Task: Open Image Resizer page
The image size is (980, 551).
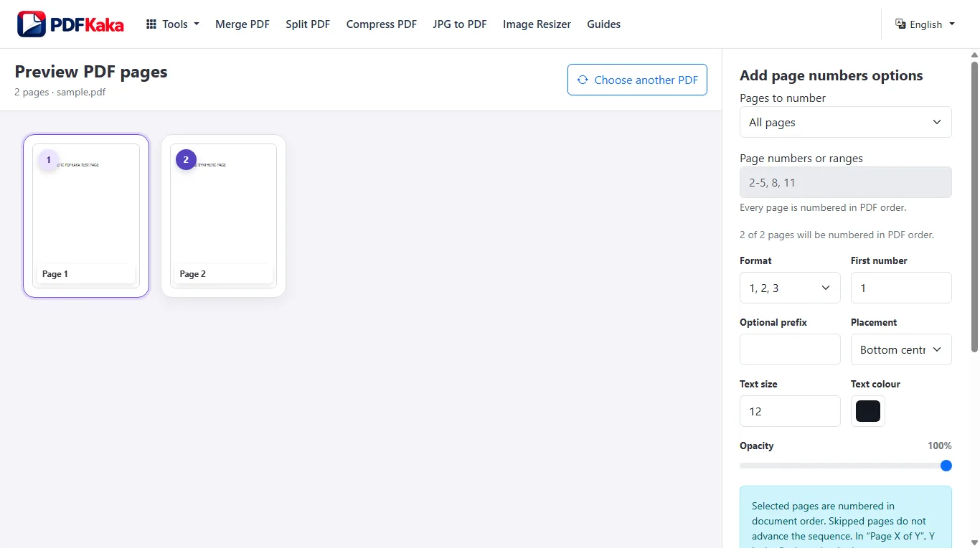Action: (x=537, y=24)
